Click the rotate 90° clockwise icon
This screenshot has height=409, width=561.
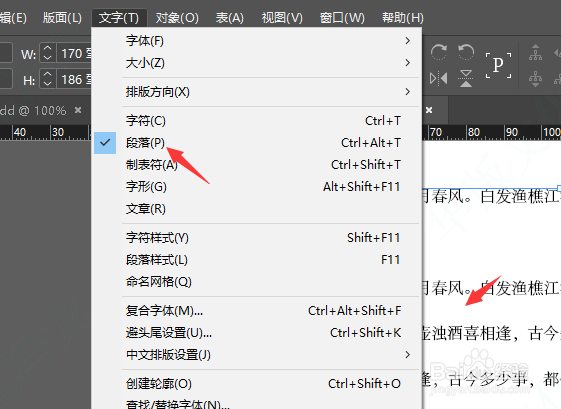coord(438,52)
